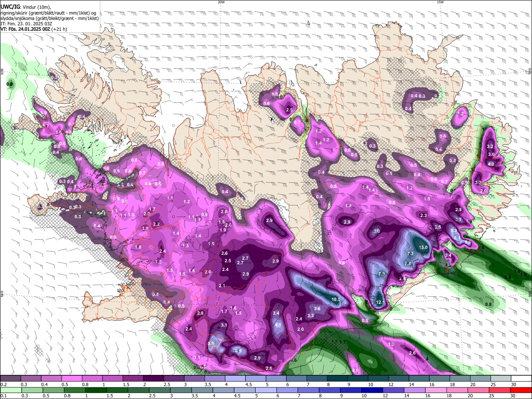Pick the dark teal snow swatch labeled 8
Viewport: 532px width, 399px height.
pos(337,378)
